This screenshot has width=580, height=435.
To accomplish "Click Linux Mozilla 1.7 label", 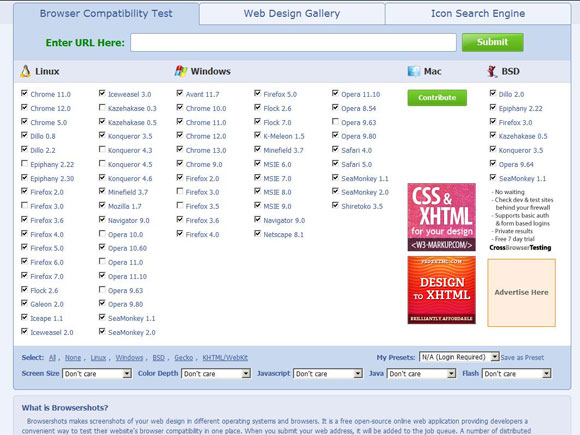I will (125, 206).
